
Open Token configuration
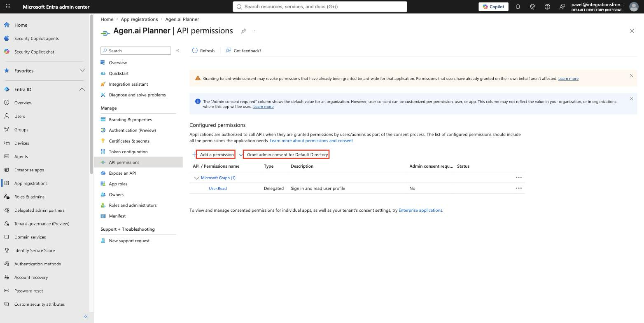click(128, 152)
